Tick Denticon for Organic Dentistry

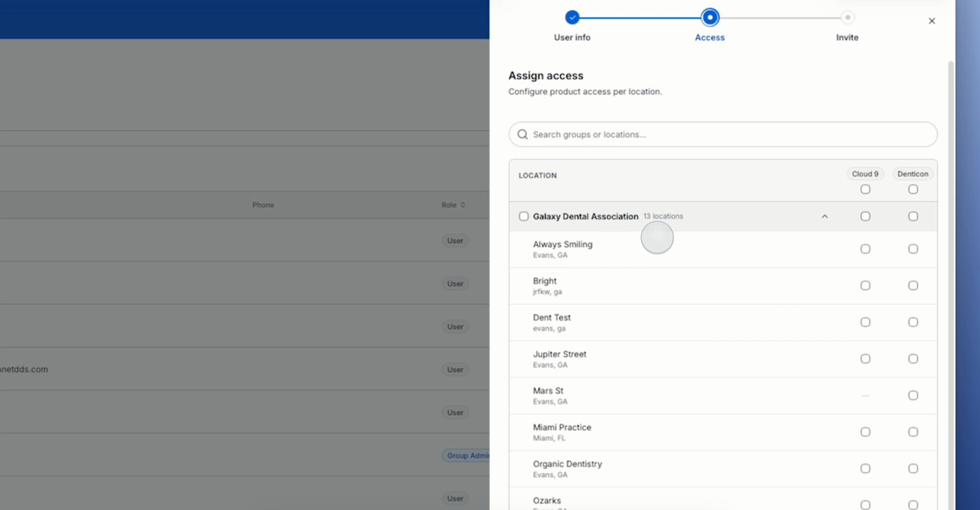tap(913, 469)
